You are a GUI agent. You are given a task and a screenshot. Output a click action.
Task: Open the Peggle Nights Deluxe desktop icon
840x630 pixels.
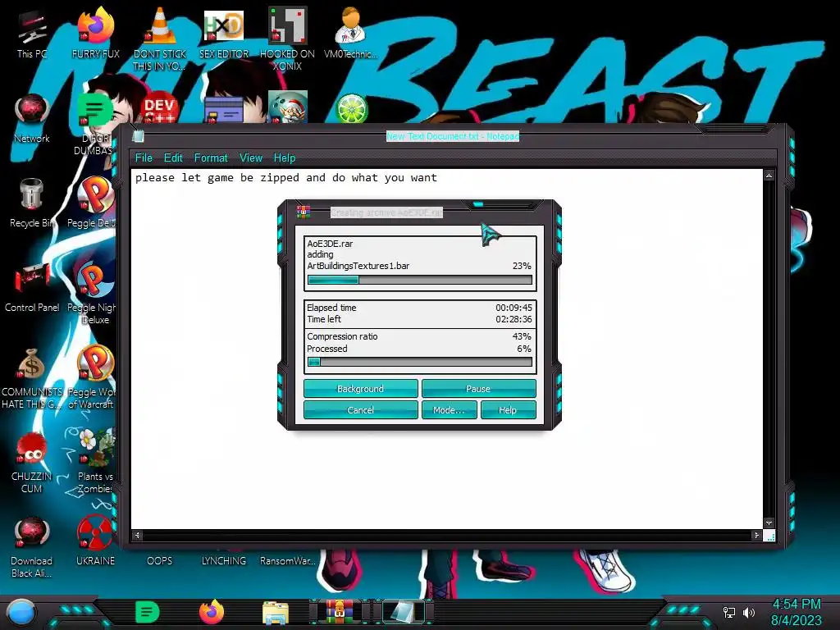tap(92, 294)
